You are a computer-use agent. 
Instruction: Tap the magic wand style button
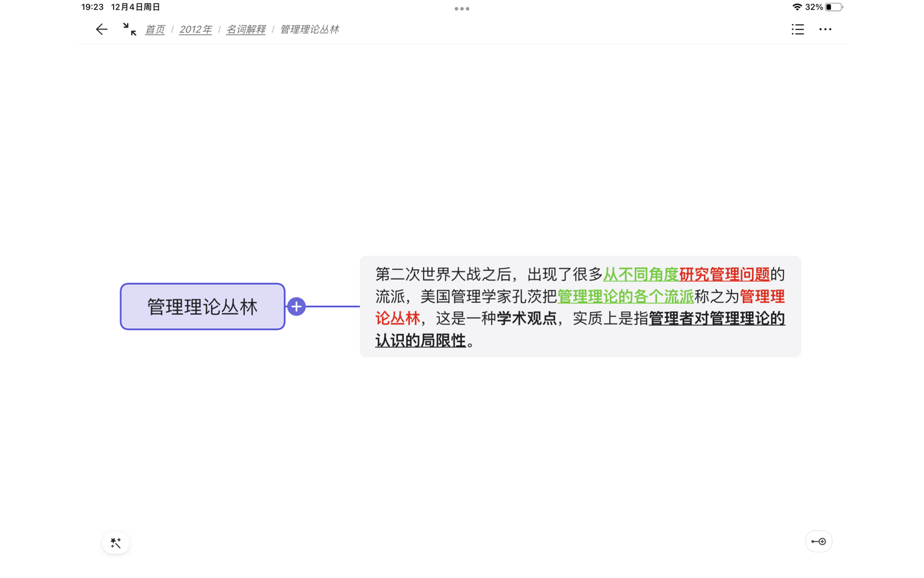(x=116, y=542)
